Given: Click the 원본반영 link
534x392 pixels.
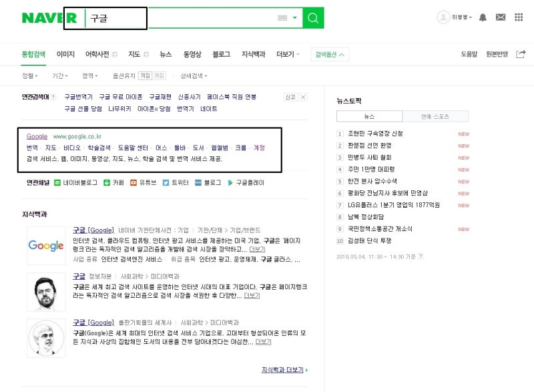Looking at the screenshot, I should tap(497, 54).
